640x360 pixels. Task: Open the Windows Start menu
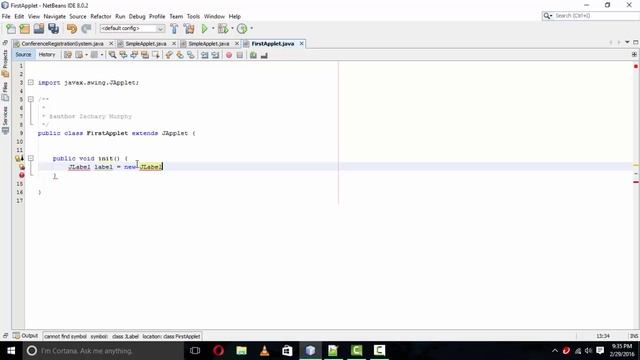[x=11, y=351]
